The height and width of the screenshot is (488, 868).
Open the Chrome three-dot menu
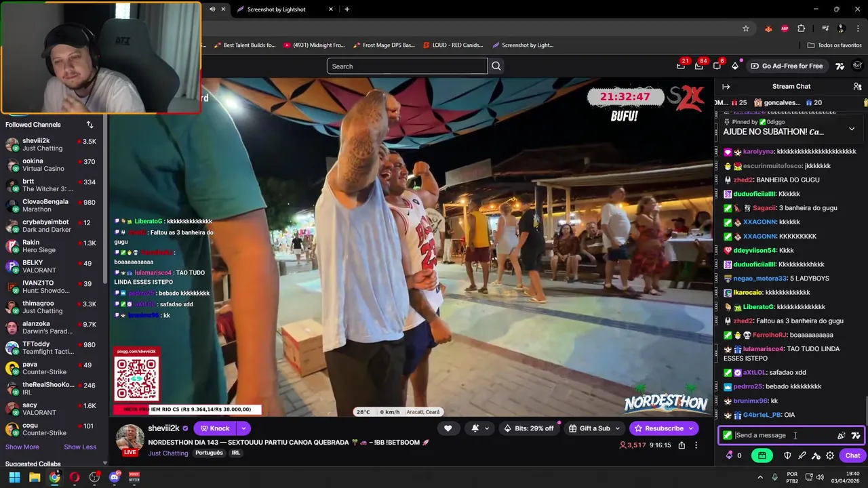point(857,28)
